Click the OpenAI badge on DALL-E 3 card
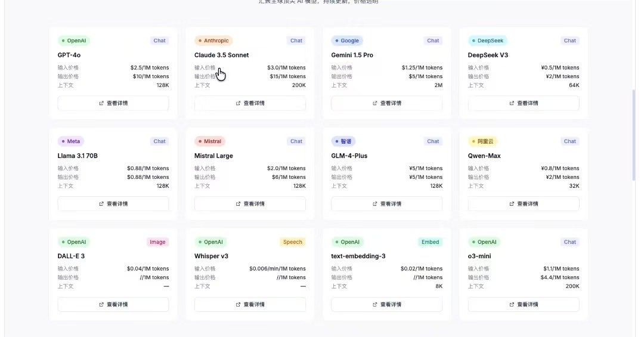This screenshot has width=644, height=337. (74, 242)
